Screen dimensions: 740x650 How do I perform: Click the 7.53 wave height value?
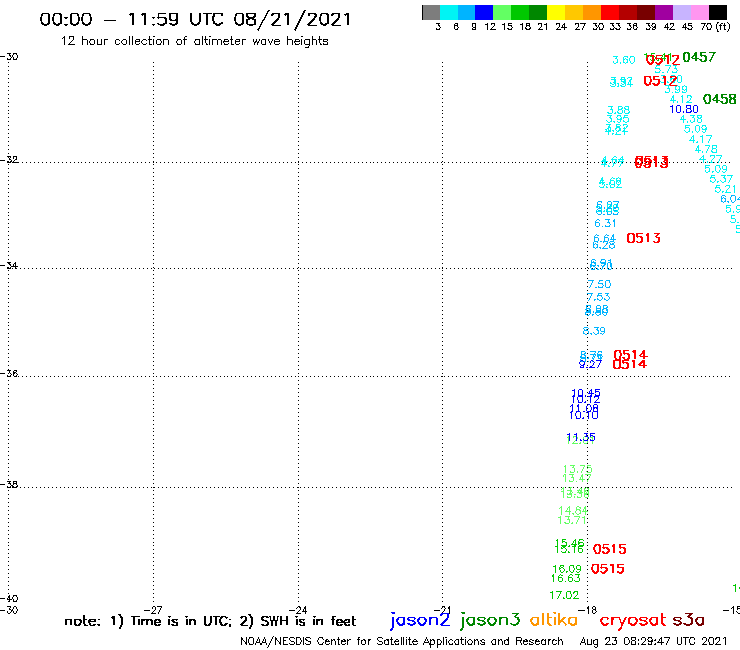point(598,297)
